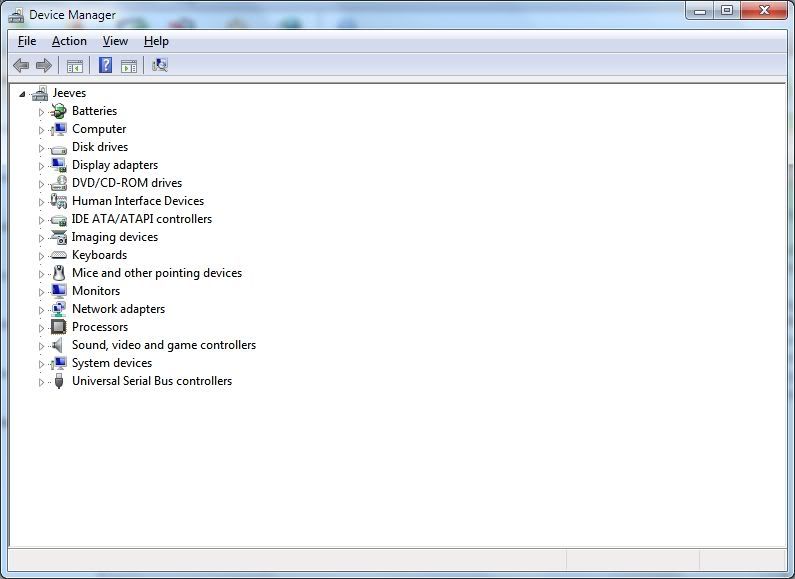Click the Jeeves computer root icon
This screenshot has width=795, height=579.
(x=40, y=93)
